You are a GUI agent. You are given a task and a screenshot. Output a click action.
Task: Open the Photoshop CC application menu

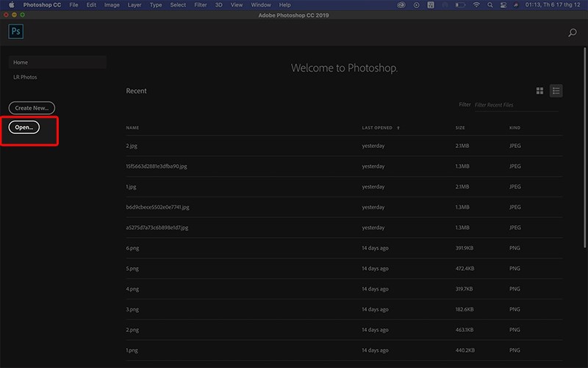click(x=42, y=5)
